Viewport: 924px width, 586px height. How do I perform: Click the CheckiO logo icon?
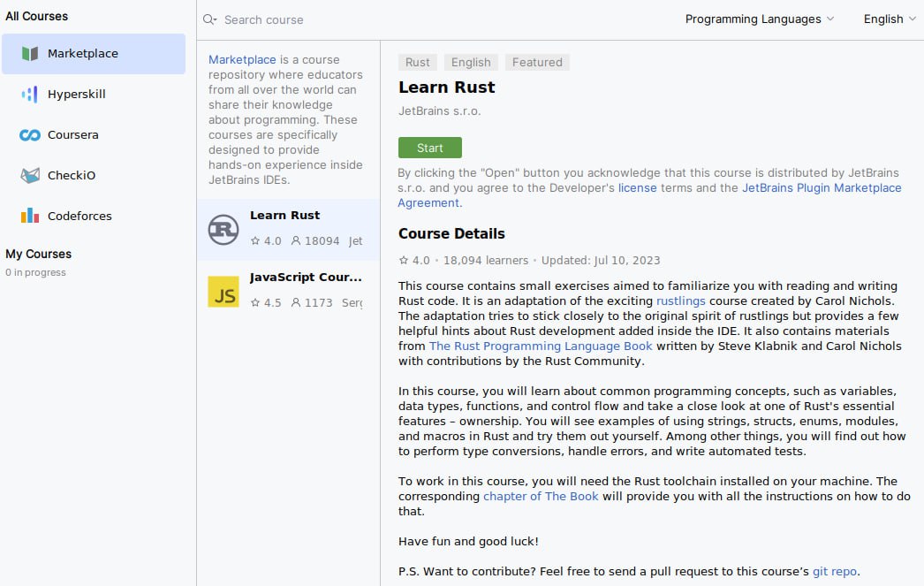(30, 176)
